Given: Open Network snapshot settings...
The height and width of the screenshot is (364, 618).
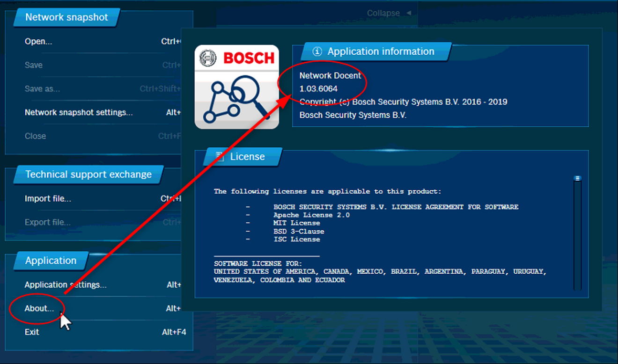Looking at the screenshot, I should coord(79,112).
